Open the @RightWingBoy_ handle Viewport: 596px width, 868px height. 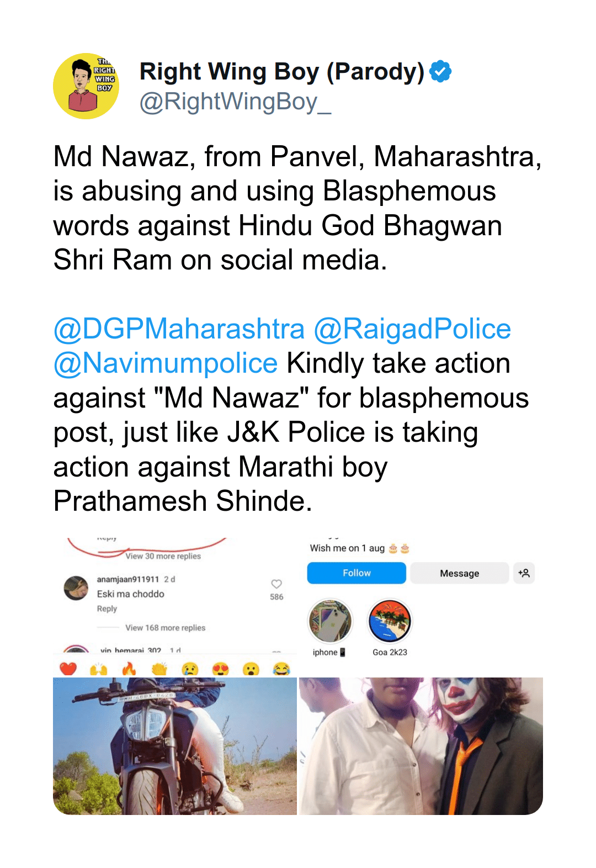236,102
